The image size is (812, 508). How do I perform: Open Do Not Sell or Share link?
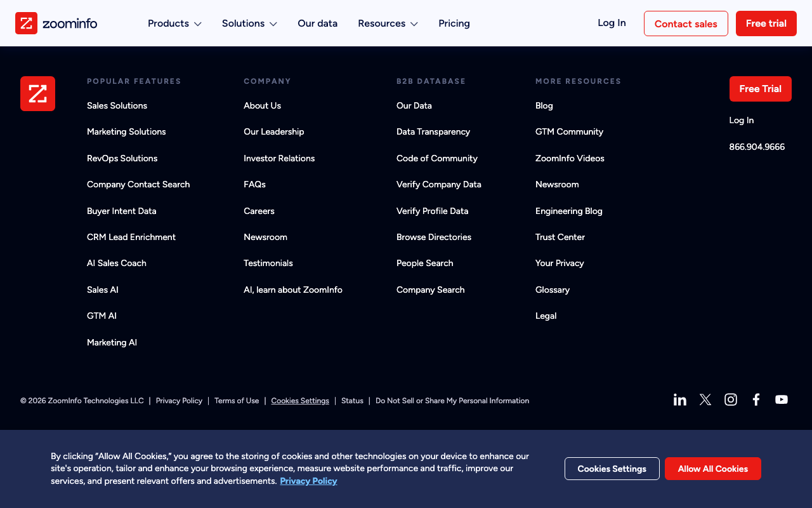click(x=452, y=401)
